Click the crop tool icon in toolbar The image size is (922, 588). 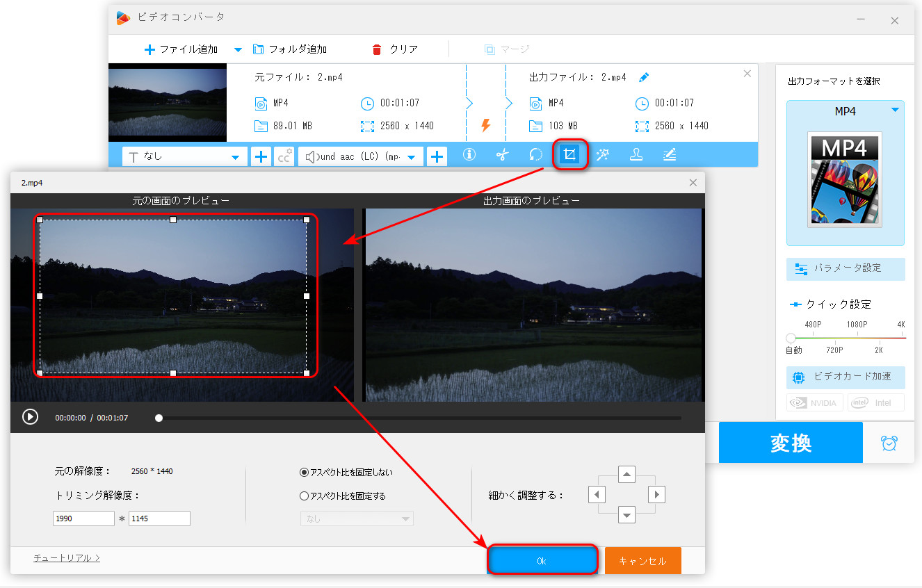tap(570, 155)
